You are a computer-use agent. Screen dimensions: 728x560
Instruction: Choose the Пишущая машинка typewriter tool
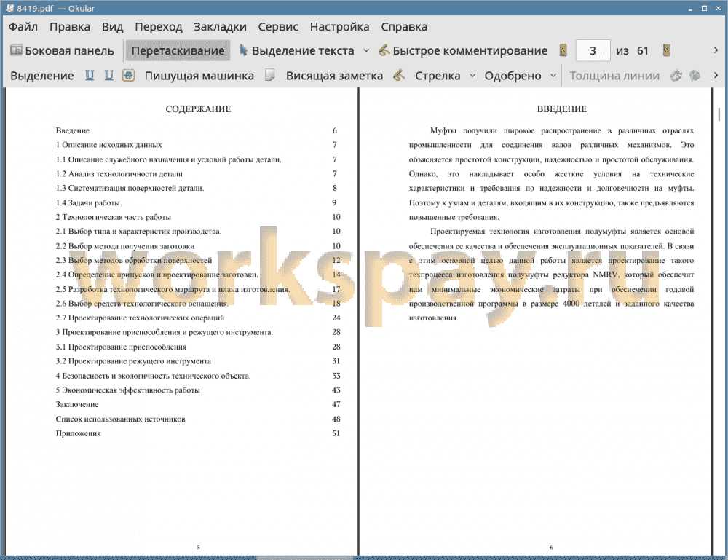coord(199,76)
